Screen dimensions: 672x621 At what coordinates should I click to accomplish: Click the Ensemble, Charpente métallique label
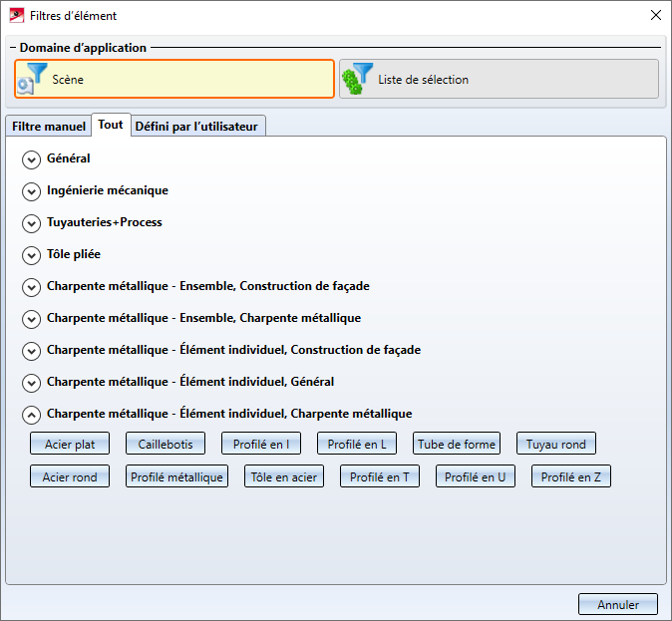pos(204,318)
